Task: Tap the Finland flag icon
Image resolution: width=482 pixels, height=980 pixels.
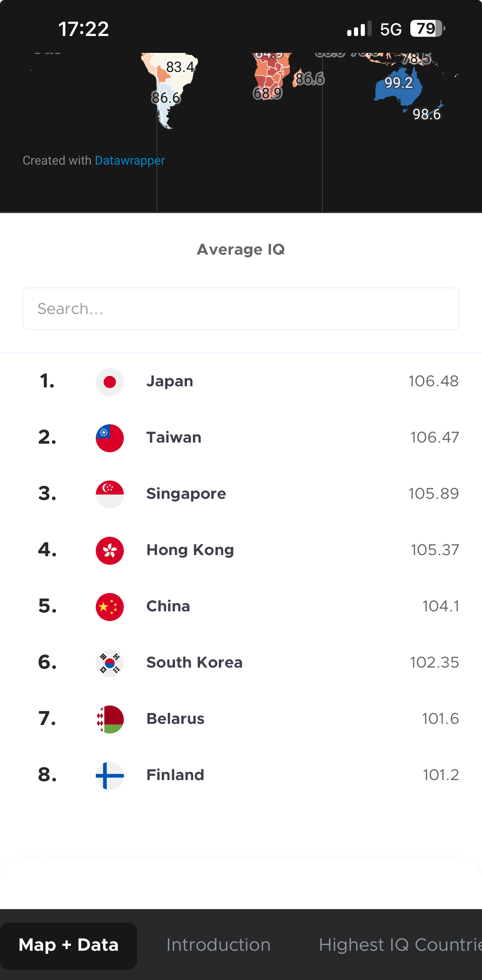Action: pos(110,776)
